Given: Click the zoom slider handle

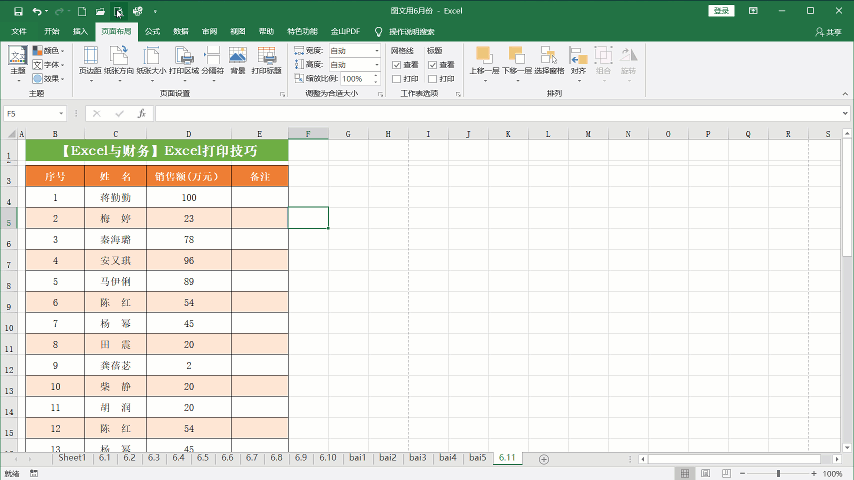Looking at the screenshot, I should point(778,473).
